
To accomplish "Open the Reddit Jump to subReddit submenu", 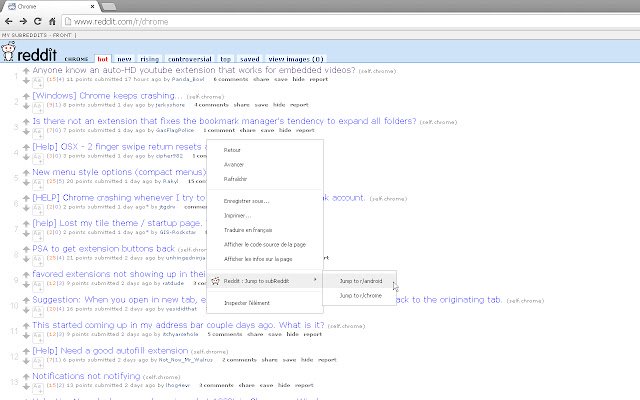I will [x=265, y=281].
